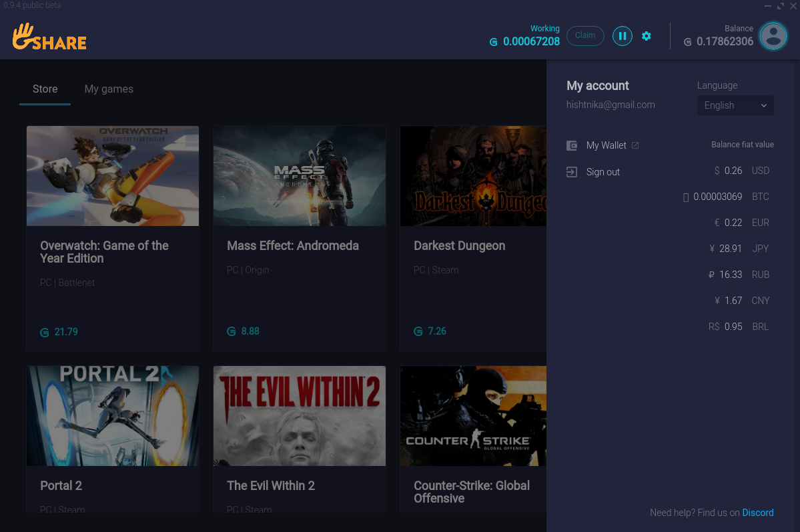Image resolution: width=800 pixels, height=532 pixels.
Task: Switch to the Store tab
Action: coord(45,89)
